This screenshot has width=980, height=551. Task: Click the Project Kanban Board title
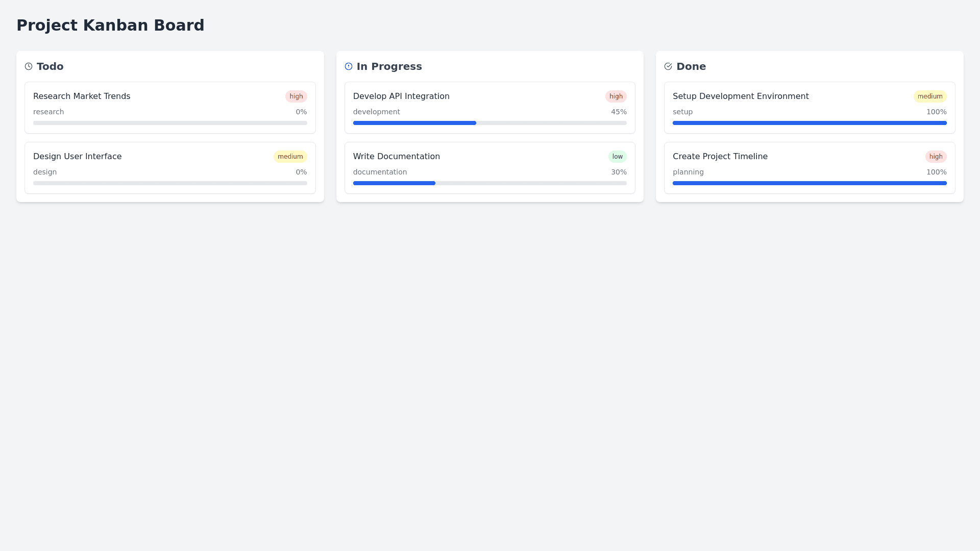point(110,25)
